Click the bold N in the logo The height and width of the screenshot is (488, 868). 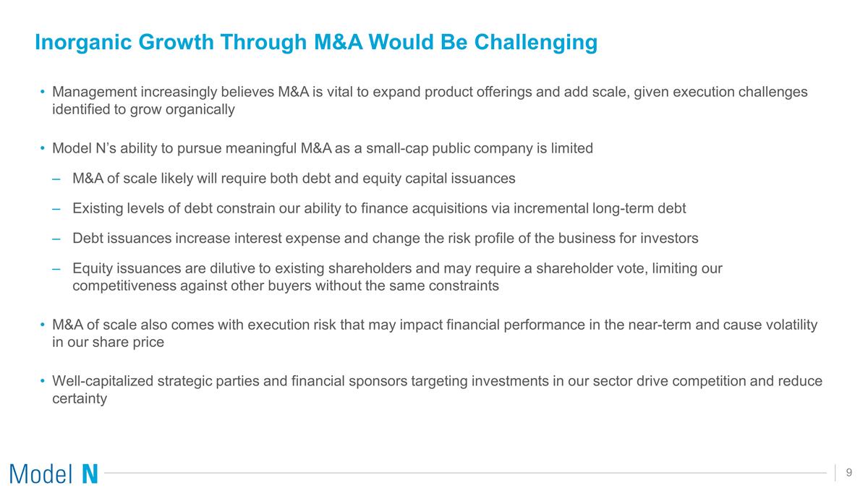point(90,474)
